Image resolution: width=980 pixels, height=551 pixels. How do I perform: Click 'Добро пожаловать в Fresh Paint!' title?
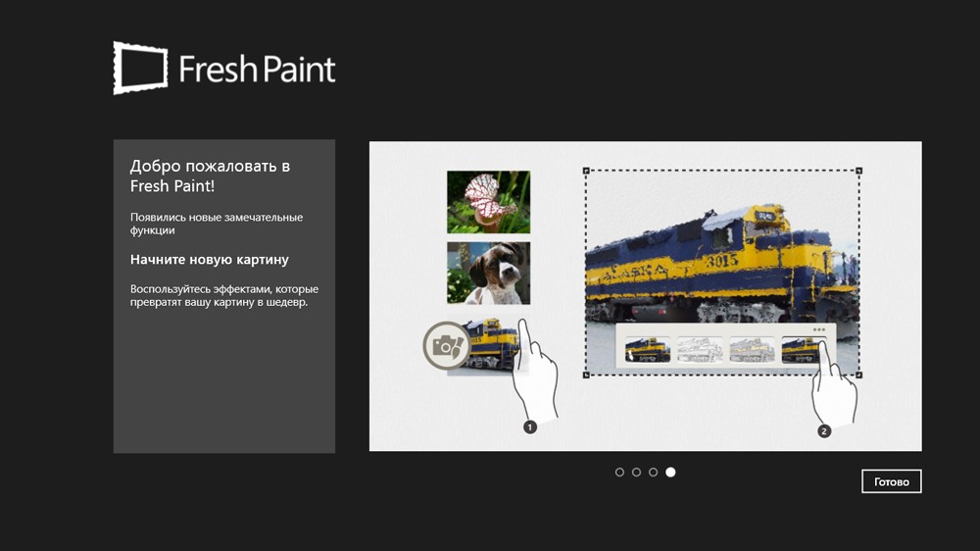[210, 175]
